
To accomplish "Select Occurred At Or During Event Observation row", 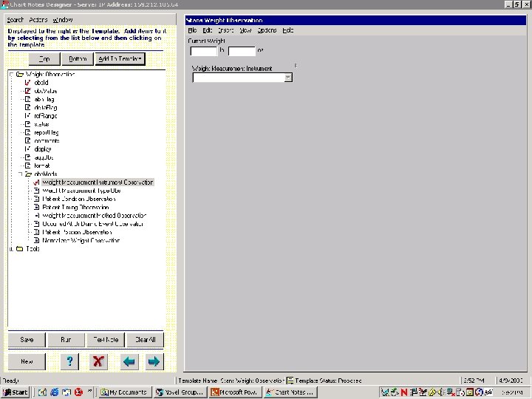I will (x=92, y=224).
